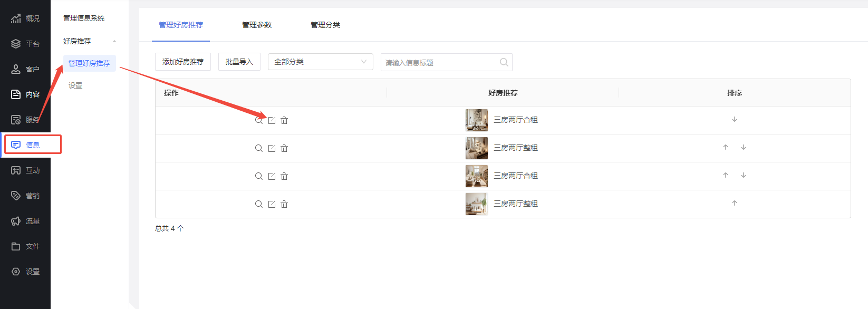Click the third row title 三房两厅合租
Image resolution: width=868 pixels, height=309 pixels.
[x=516, y=176]
